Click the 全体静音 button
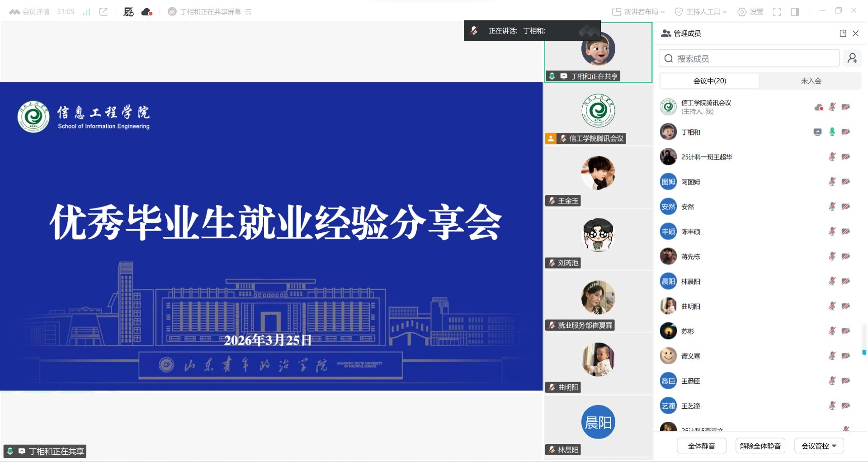 (x=701, y=446)
